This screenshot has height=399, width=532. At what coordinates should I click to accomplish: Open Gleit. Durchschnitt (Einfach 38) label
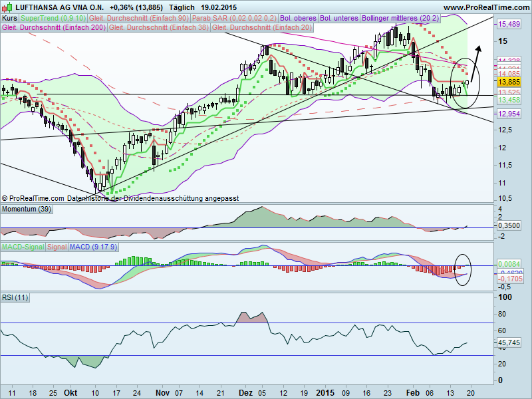pos(159,27)
